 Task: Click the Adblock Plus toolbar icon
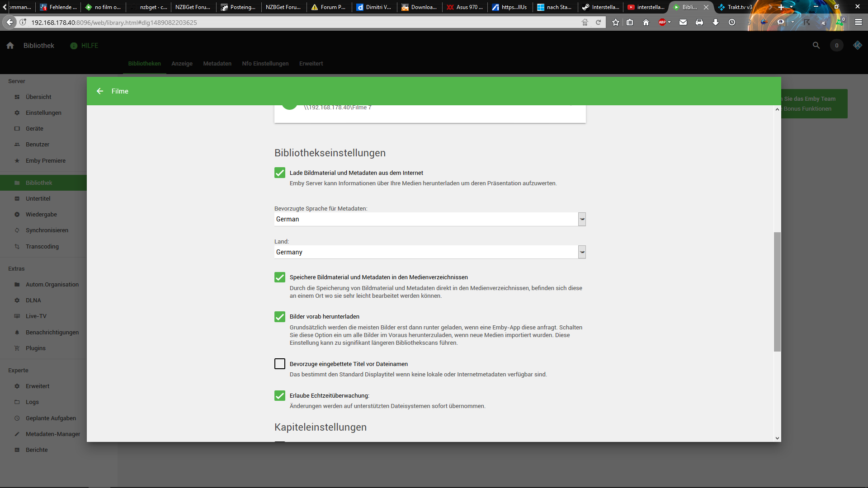(662, 22)
